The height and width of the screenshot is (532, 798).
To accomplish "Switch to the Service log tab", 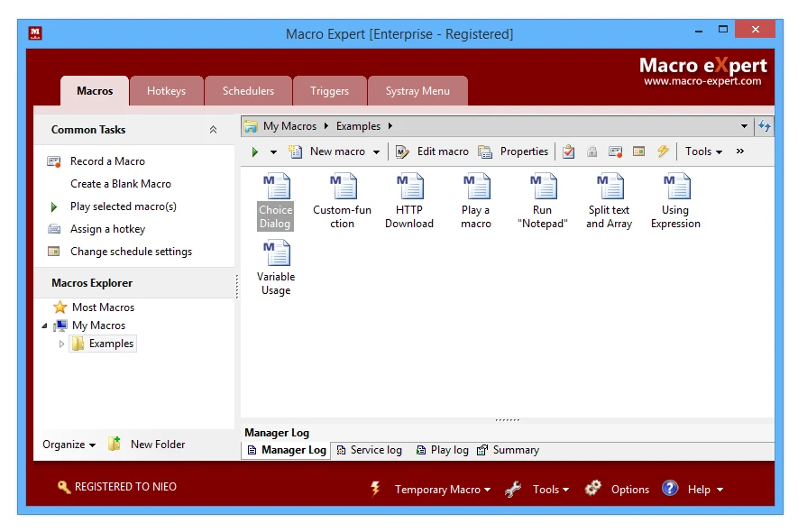I will [x=368, y=450].
